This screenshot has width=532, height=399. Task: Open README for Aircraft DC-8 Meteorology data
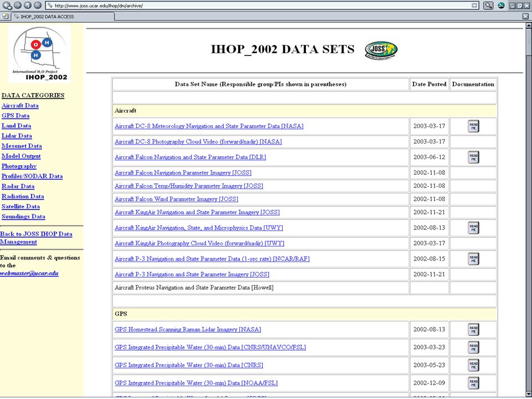coord(473,126)
